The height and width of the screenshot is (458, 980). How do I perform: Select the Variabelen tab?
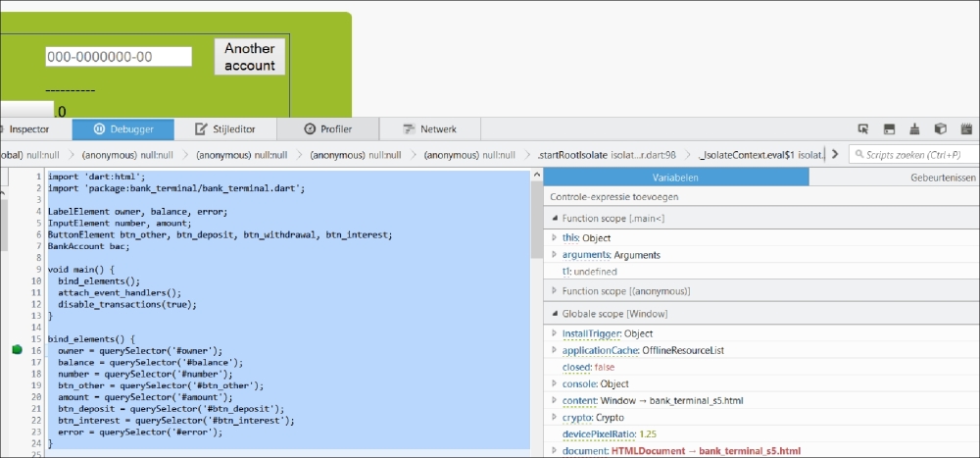675,178
